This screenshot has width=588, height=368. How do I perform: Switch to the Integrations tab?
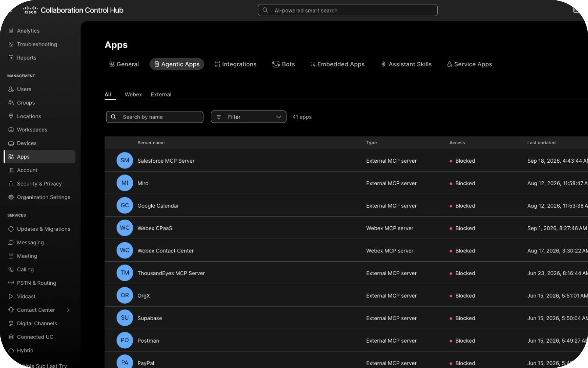[236, 64]
